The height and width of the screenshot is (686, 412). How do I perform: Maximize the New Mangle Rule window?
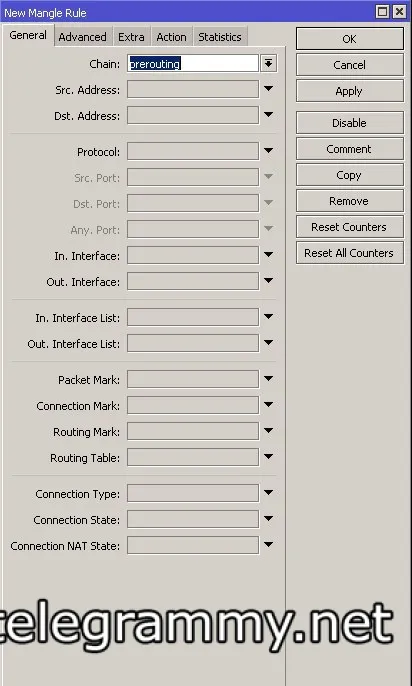[382, 12]
